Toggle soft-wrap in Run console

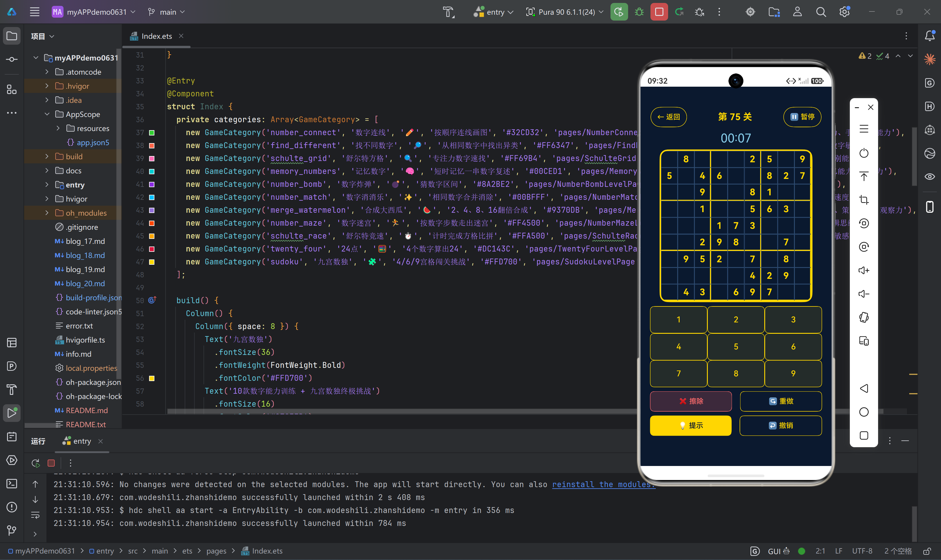(36, 515)
